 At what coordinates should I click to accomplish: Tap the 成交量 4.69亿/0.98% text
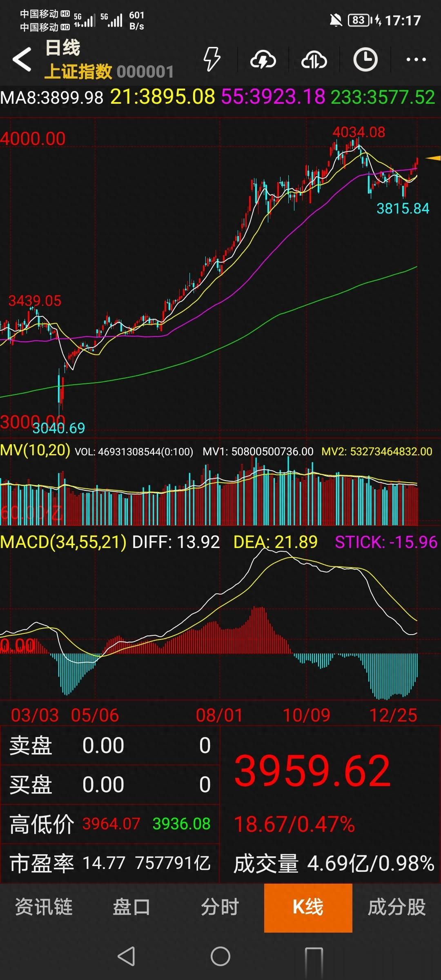[334, 864]
